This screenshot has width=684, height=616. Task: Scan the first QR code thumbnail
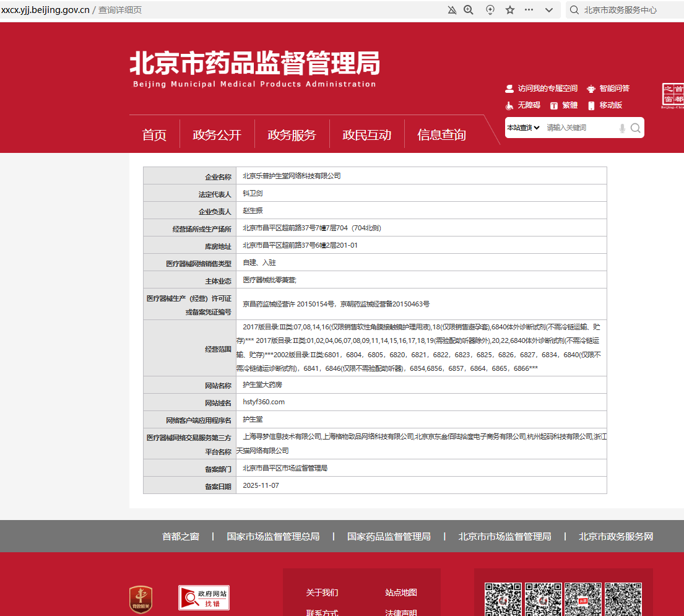pos(504,600)
